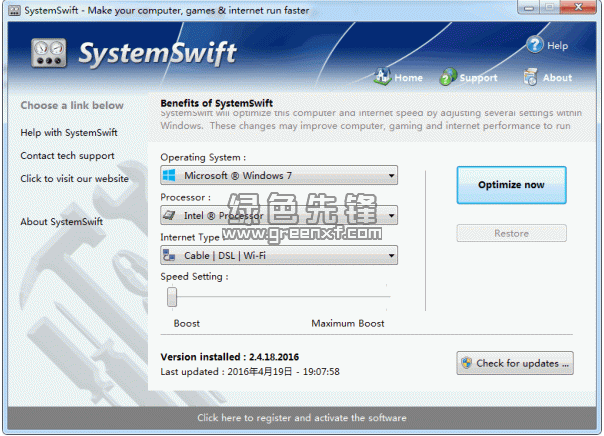The image size is (604, 436).
Task: Click the Restore button
Action: (x=511, y=233)
